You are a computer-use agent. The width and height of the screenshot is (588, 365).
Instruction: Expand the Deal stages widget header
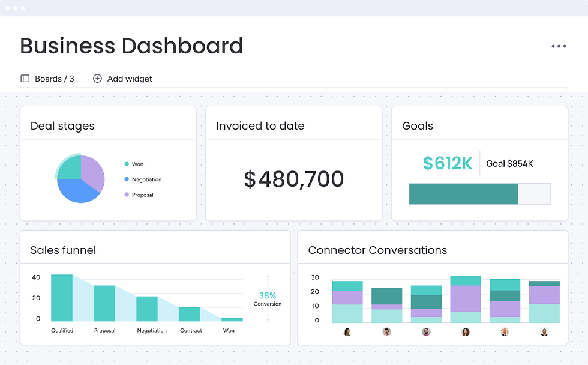(x=62, y=125)
